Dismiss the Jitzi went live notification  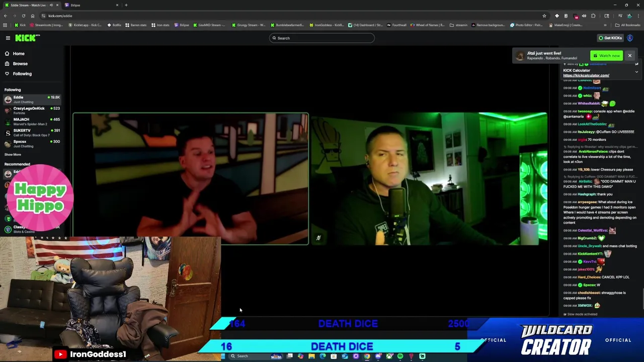pos(629,55)
